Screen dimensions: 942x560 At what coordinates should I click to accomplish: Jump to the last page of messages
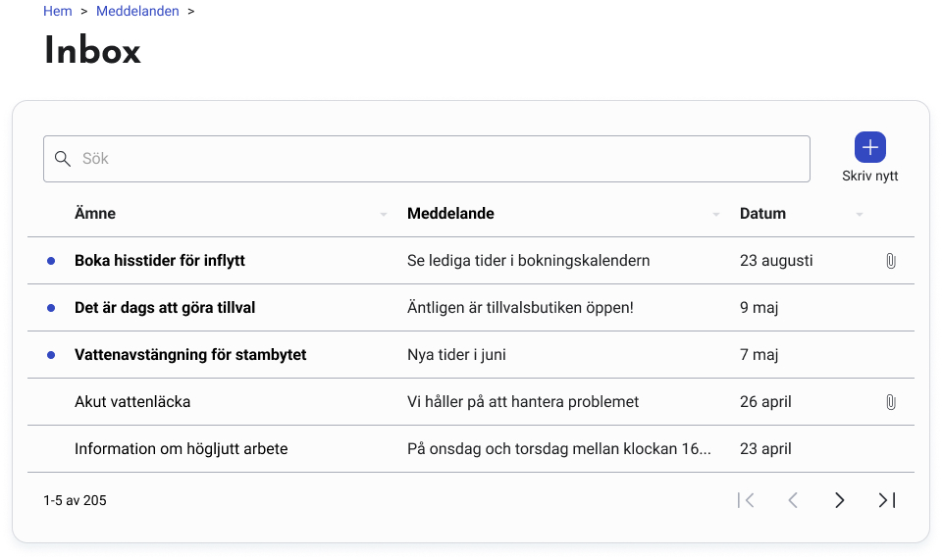887,500
